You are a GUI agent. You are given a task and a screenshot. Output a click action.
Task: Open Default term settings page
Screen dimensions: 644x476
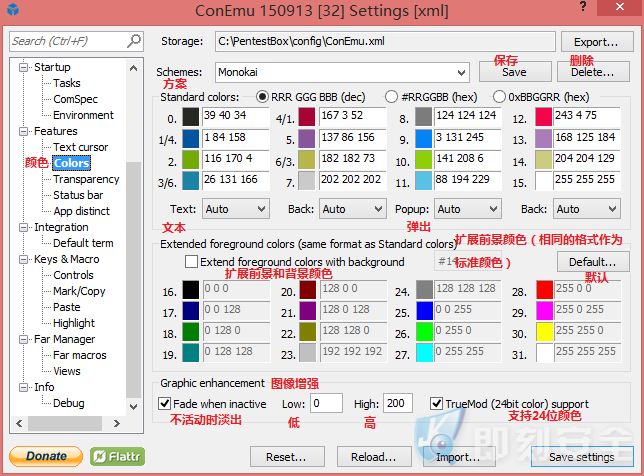click(x=83, y=243)
